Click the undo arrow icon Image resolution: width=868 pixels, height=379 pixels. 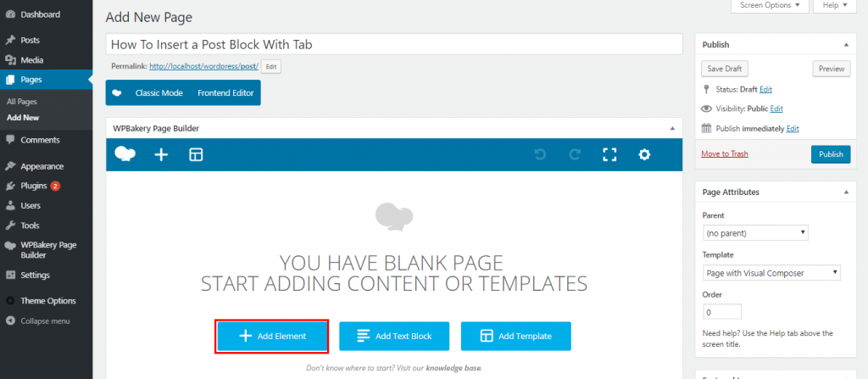coord(539,154)
